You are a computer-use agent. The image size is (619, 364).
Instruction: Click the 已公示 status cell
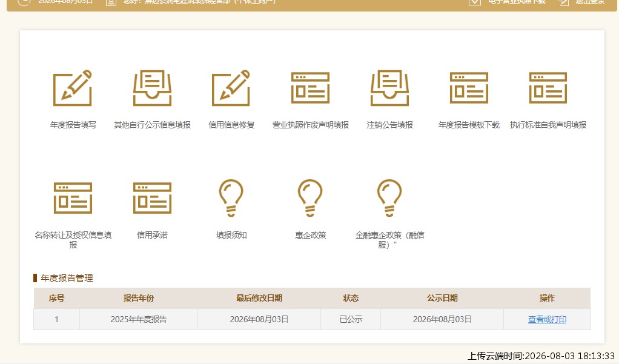351,319
